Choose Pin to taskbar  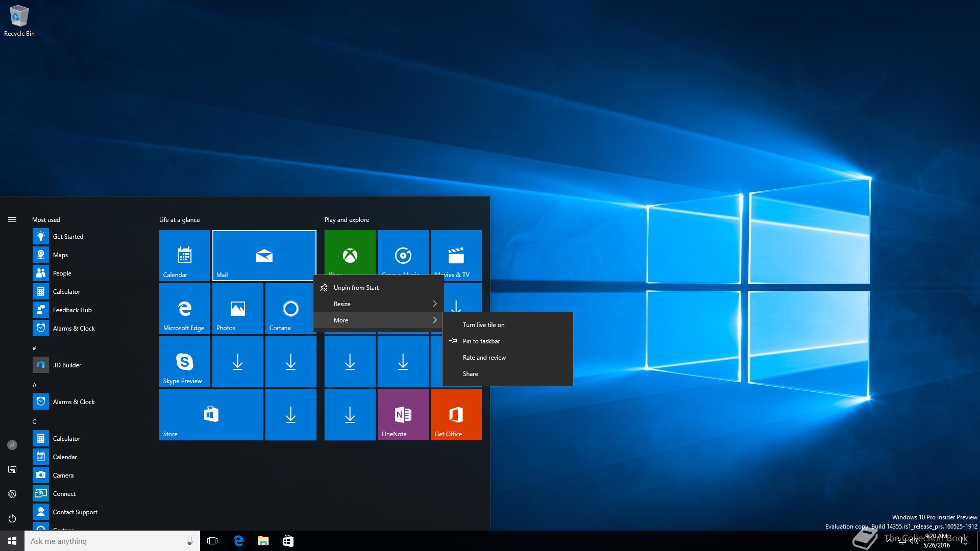pos(481,341)
